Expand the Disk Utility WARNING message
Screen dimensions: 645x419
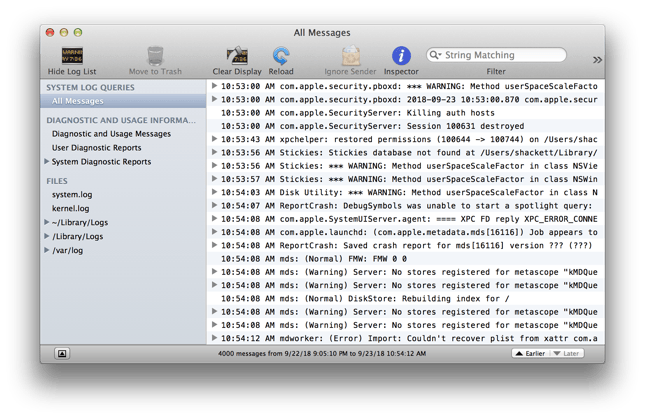(214, 192)
